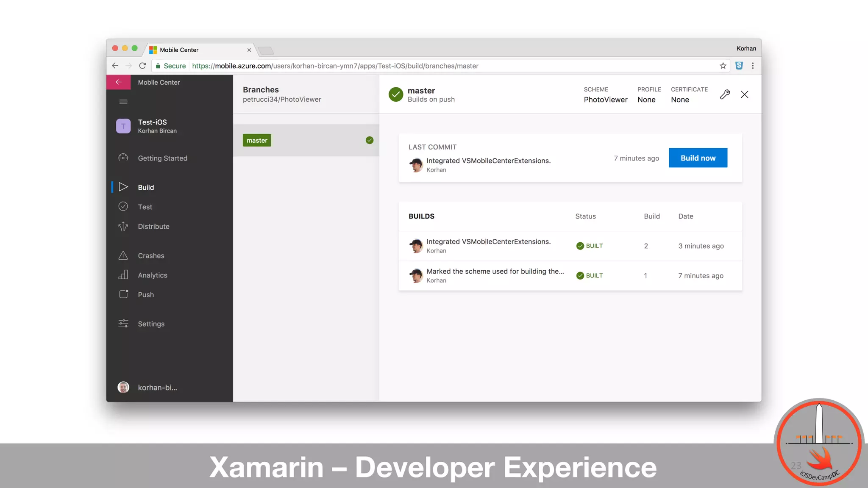Open Push section
Screen dimensions: 868x488
click(x=146, y=294)
